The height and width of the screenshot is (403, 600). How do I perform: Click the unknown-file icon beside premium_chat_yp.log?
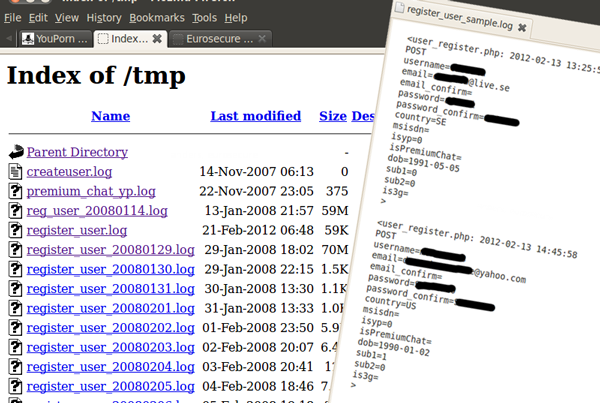(15, 191)
